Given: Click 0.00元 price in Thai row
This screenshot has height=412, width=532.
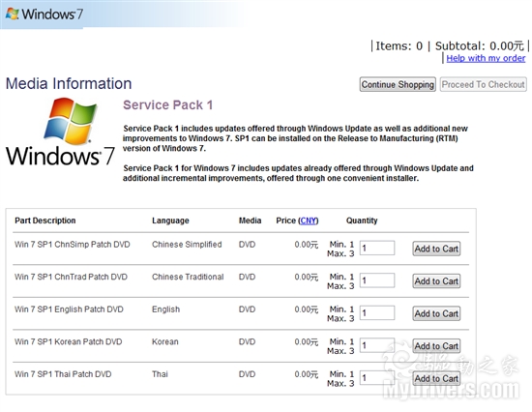Looking at the screenshot, I should pyautogui.click(x=307, y=374).
